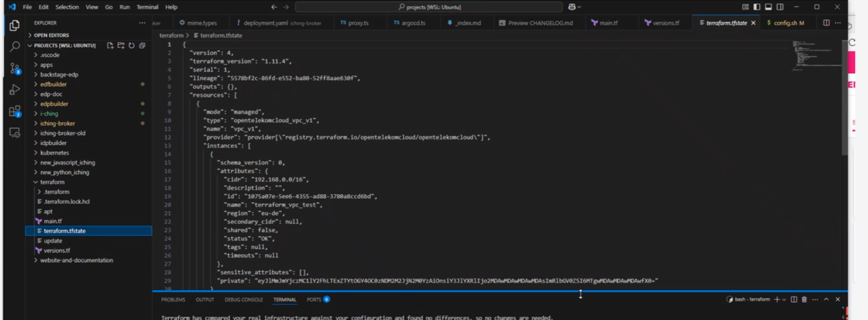
Task: Create a new terminal with the plus icon
Action: tap(777, 299)
